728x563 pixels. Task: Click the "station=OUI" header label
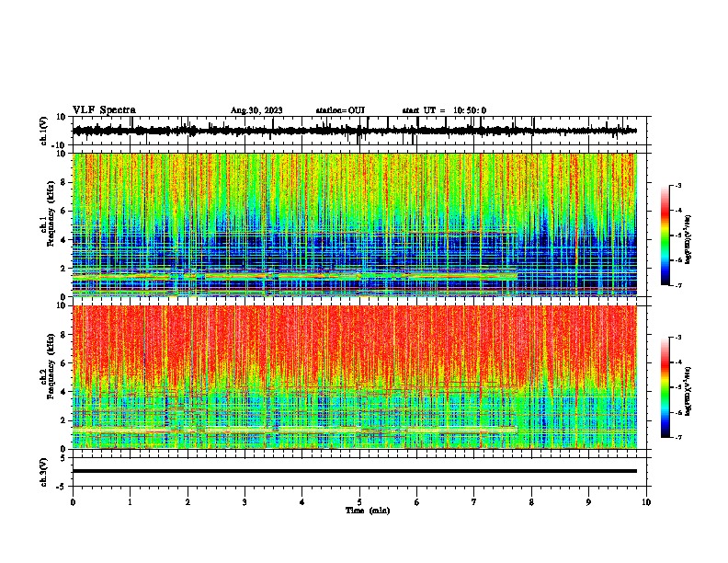(340, 110)
